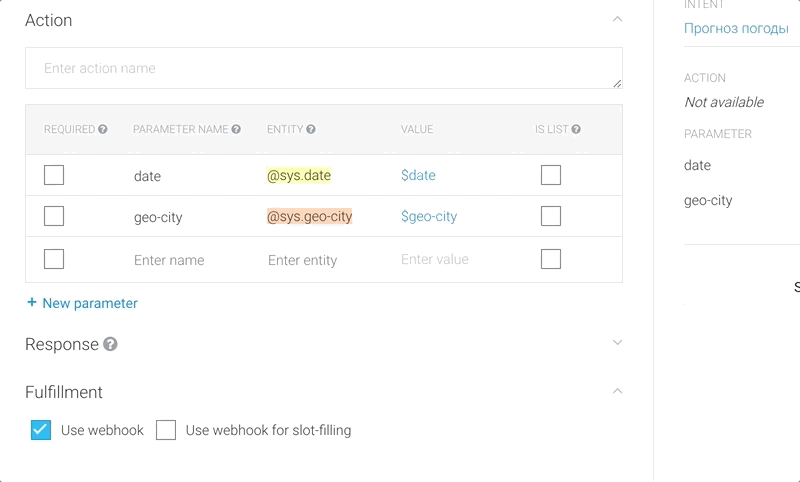Mark the date parameter as required

point(54,175)
